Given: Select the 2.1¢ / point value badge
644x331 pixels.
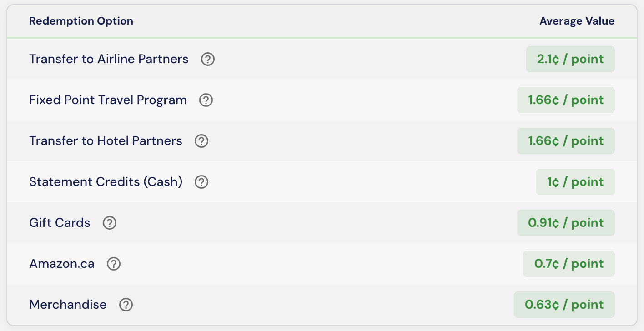Looking at the screenshot, I should (570, 59).
